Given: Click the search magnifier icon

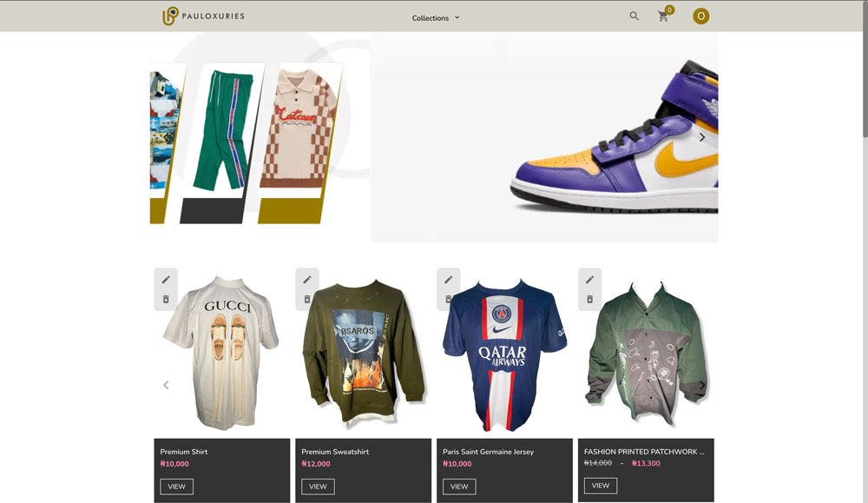Looking at the screenshot, I should tap(634, 17).
